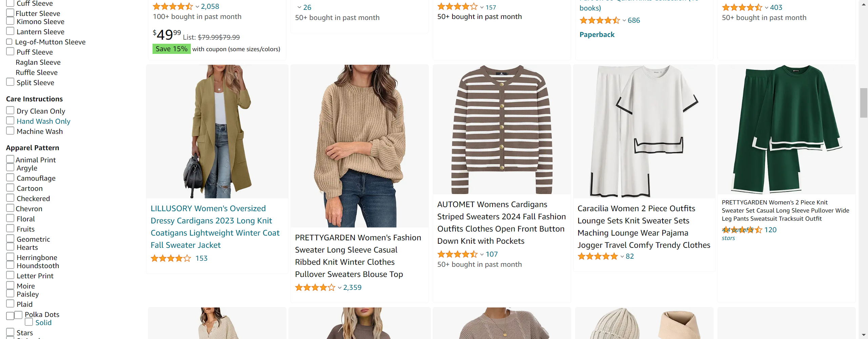The width and height of the screenshot is (868, 339).
Task: Click star rating with 686 reviews
Action: (x=600, y=20)
